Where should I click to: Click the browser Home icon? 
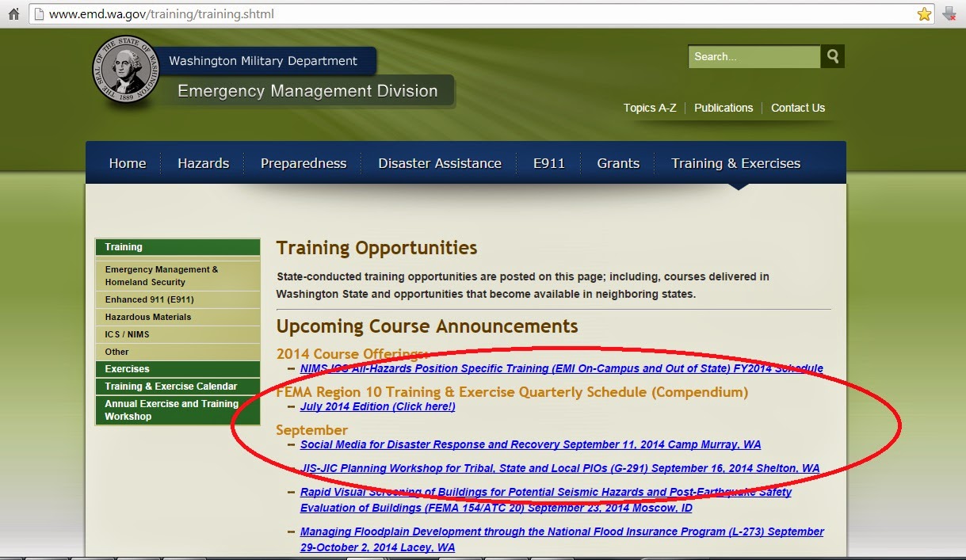(x=13, y=13)
